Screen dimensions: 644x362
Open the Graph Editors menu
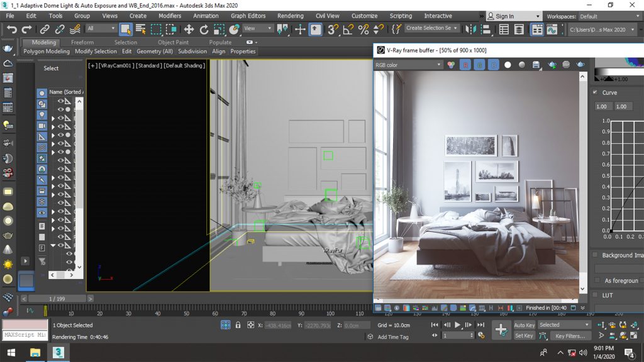click(248, 16)
